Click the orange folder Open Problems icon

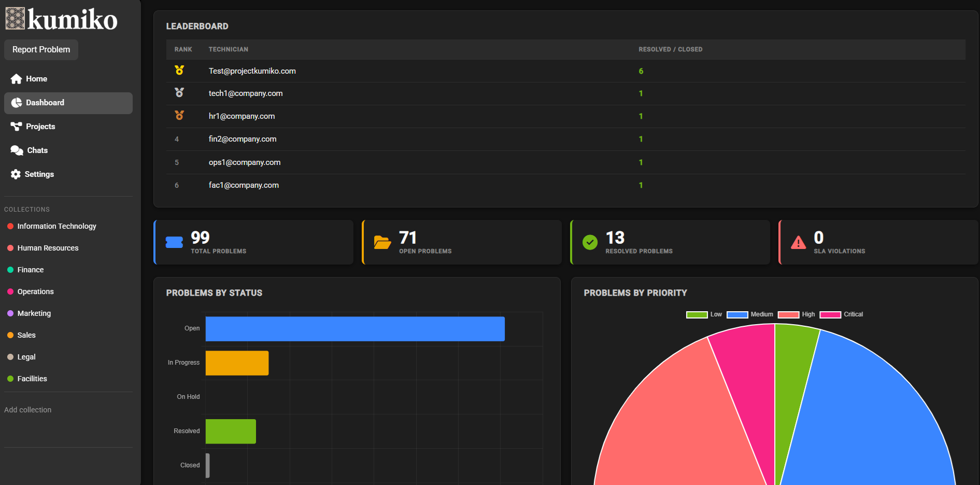[x=382, y=242]
